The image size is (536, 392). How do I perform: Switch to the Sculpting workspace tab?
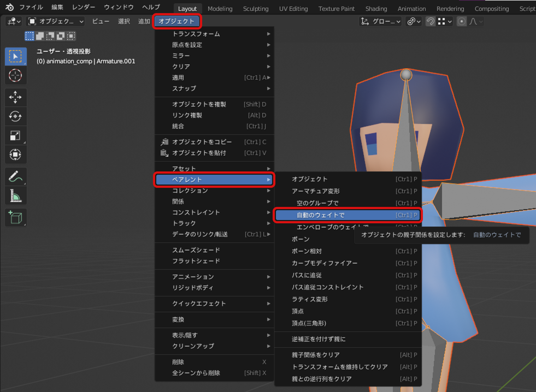(x=256, y=9)
